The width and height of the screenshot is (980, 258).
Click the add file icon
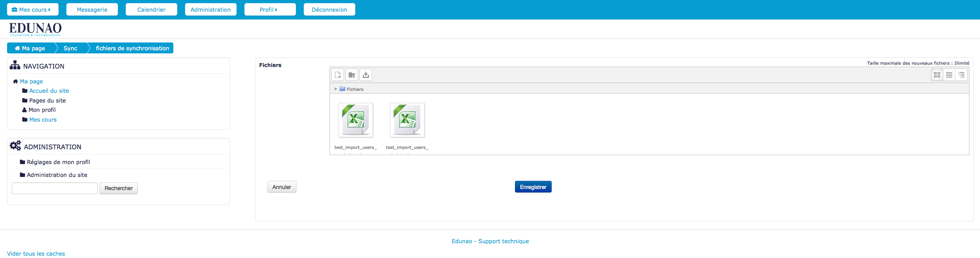(x=338, y=75)
